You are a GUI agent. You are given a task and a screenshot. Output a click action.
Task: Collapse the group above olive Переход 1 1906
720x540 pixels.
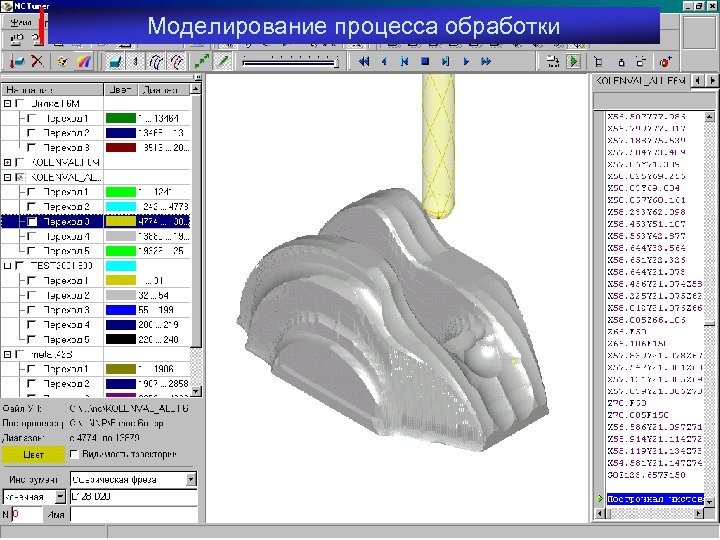click(7, 354)
